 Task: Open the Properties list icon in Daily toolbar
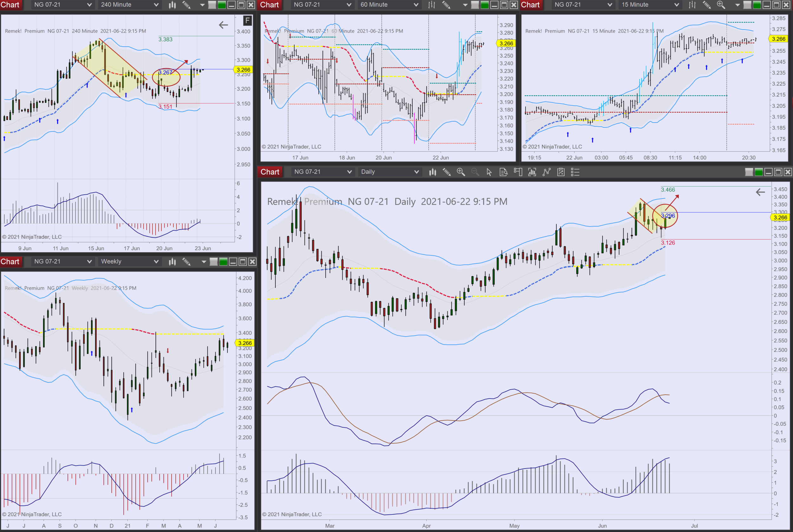coord(575,172)
